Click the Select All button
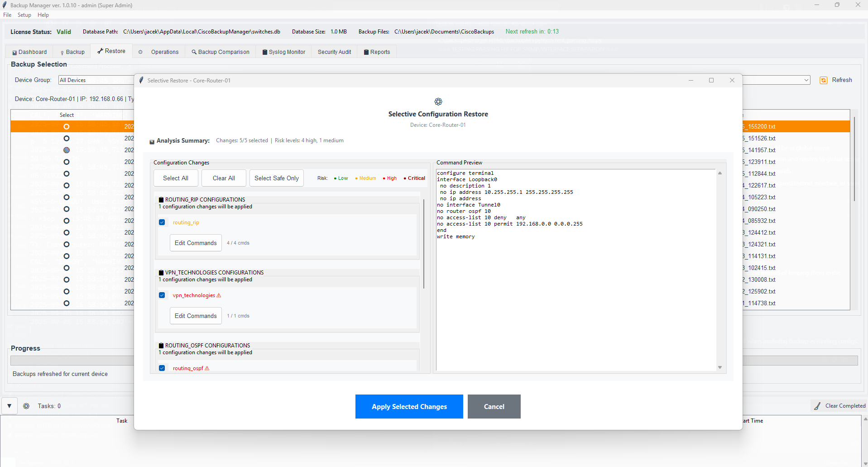Screen dimensions: 868x467 coord(176,178)
